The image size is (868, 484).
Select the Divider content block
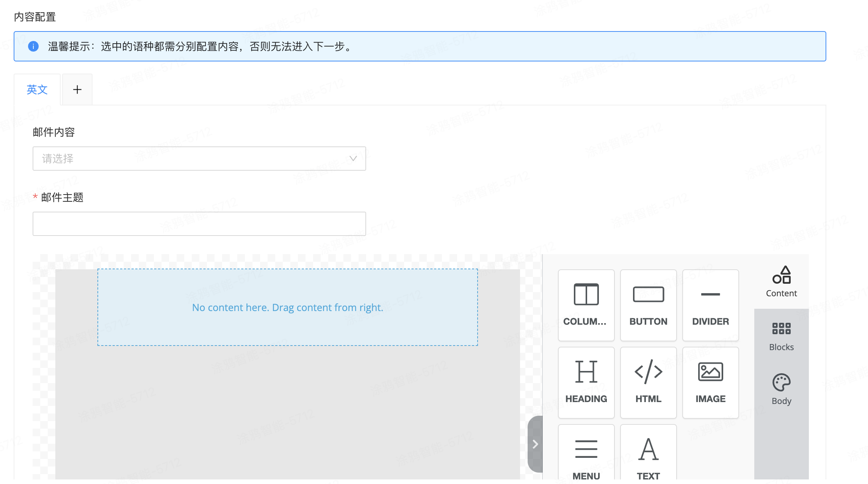710,305
